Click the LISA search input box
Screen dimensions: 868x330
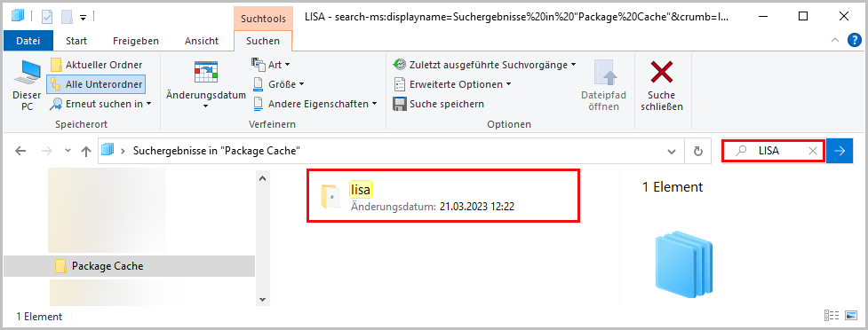(x=772, y=150)
